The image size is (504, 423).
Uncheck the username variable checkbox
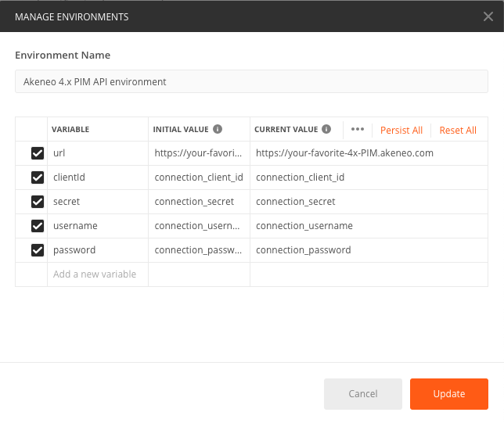coord(37,226)
